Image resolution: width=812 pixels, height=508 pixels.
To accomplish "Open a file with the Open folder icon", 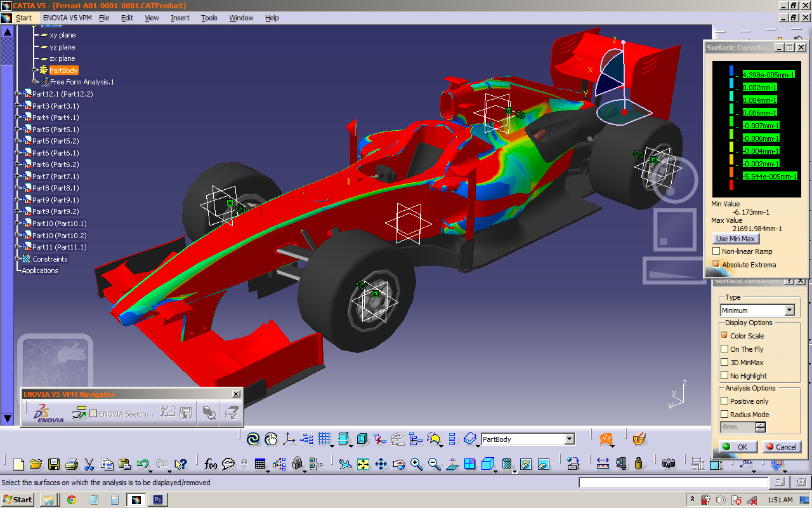I will coord(36,464).
